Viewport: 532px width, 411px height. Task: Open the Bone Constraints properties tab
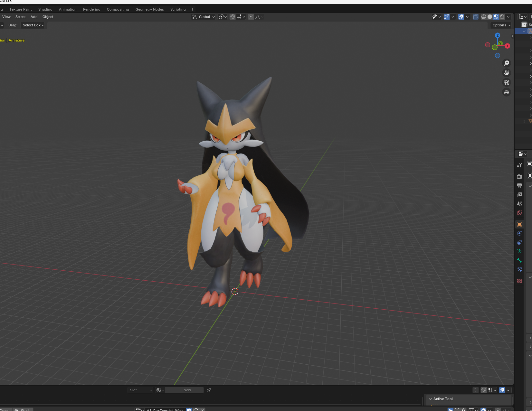519,269
